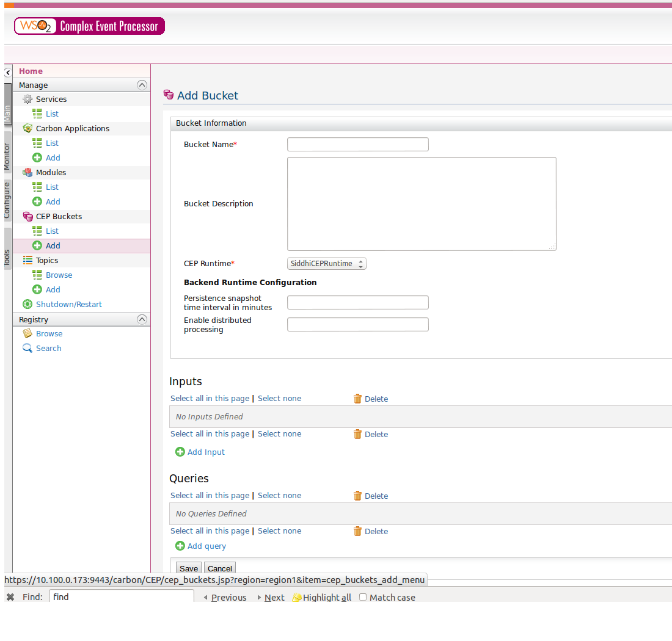Open the Configure vertical tab
Viewport: 672px width, 641px height.
coord(7,200)
